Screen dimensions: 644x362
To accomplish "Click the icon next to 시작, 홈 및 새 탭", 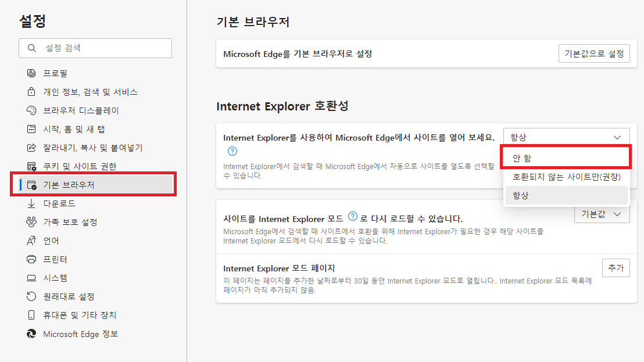I will 31,129.
